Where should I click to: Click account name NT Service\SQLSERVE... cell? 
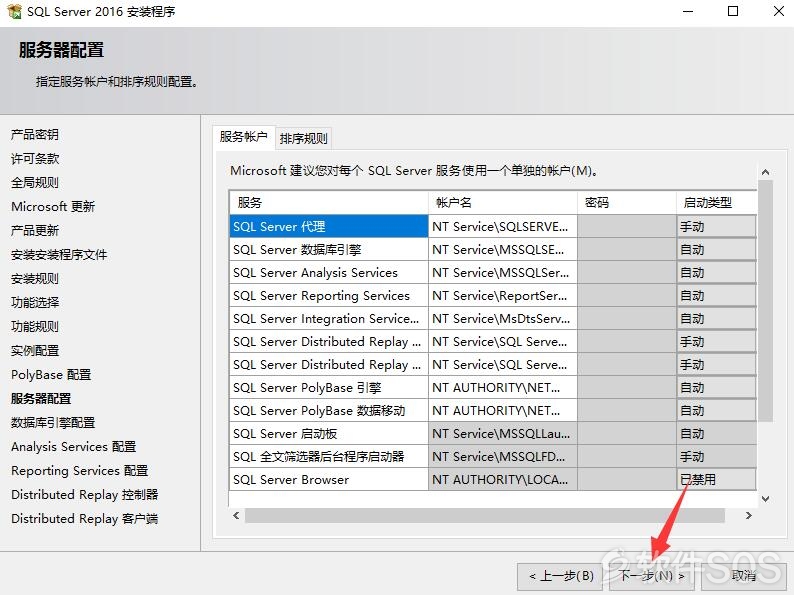pyautogui.click(x=503, y=226)
